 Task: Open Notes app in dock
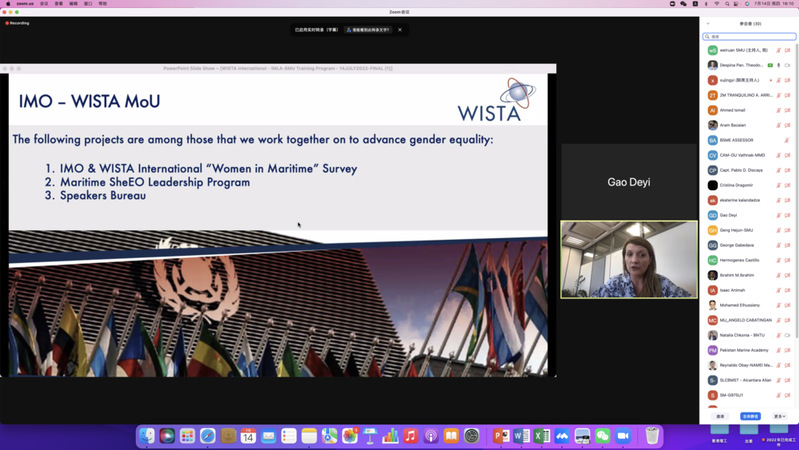coord(309,436)
